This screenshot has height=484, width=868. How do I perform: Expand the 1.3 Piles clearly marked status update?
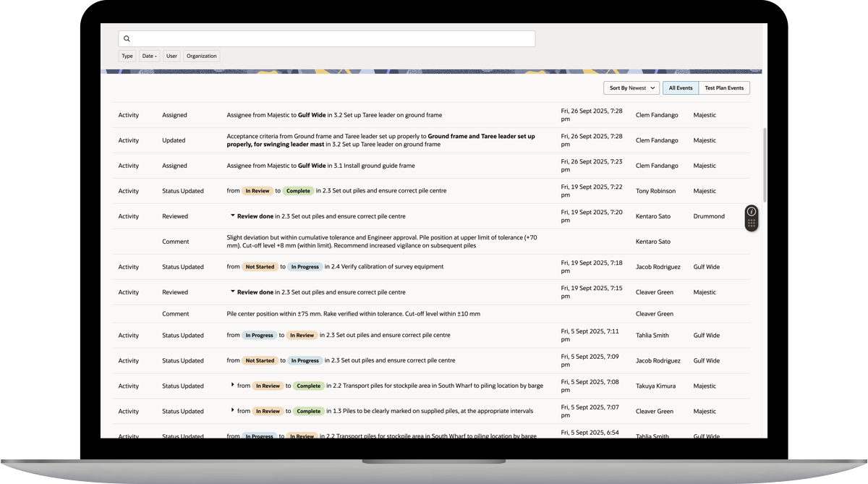coord(233,411)
